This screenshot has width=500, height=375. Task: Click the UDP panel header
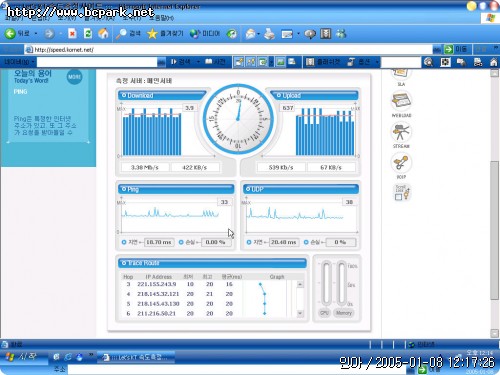301,189
